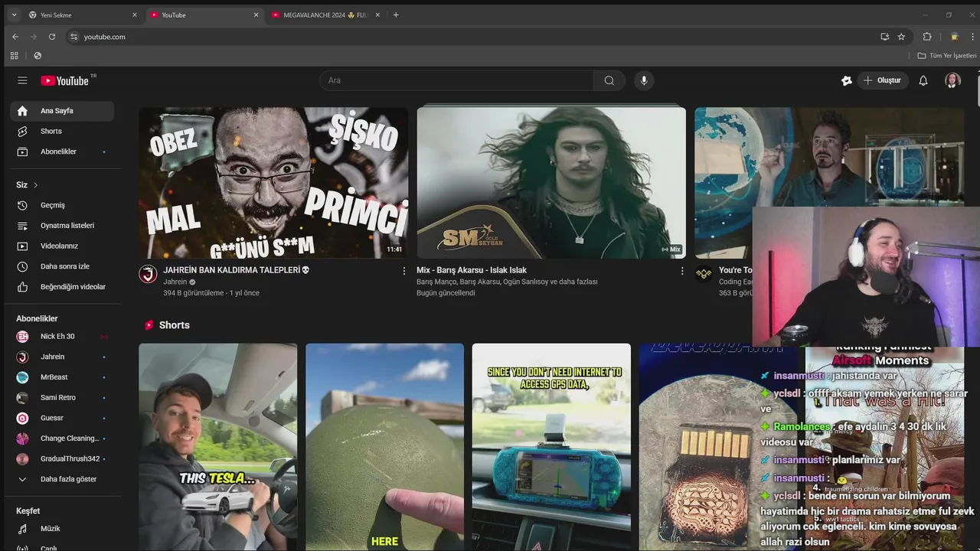The width and height of the screenshot is (980, 551).
Task: Open the Chrome three-dot menu
Action: pos(973,37)
